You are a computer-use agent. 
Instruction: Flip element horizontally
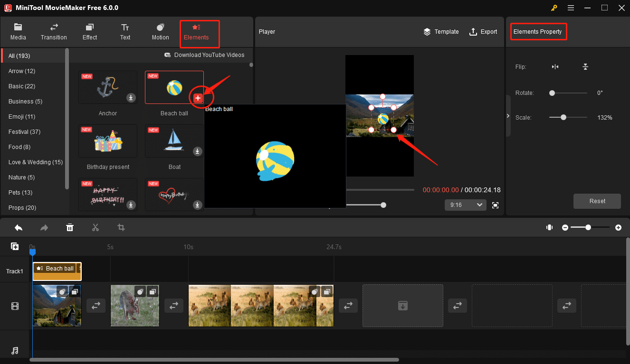555,67
